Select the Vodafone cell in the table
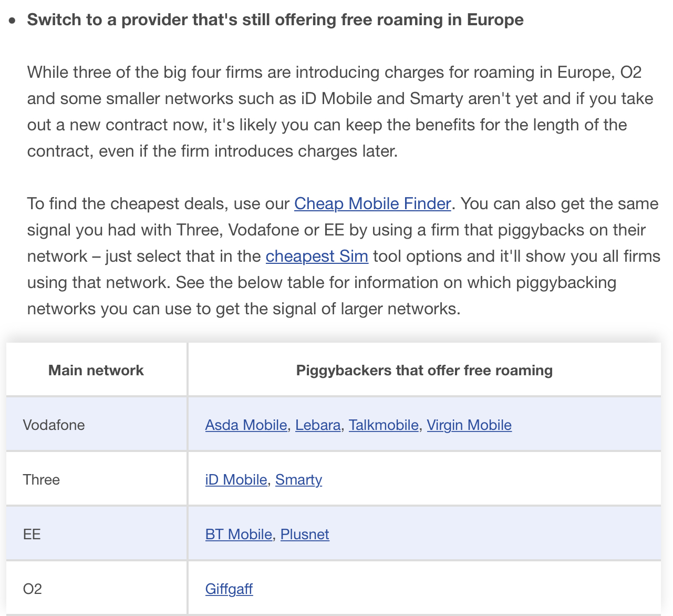673x616 pixels. (54, 425)
